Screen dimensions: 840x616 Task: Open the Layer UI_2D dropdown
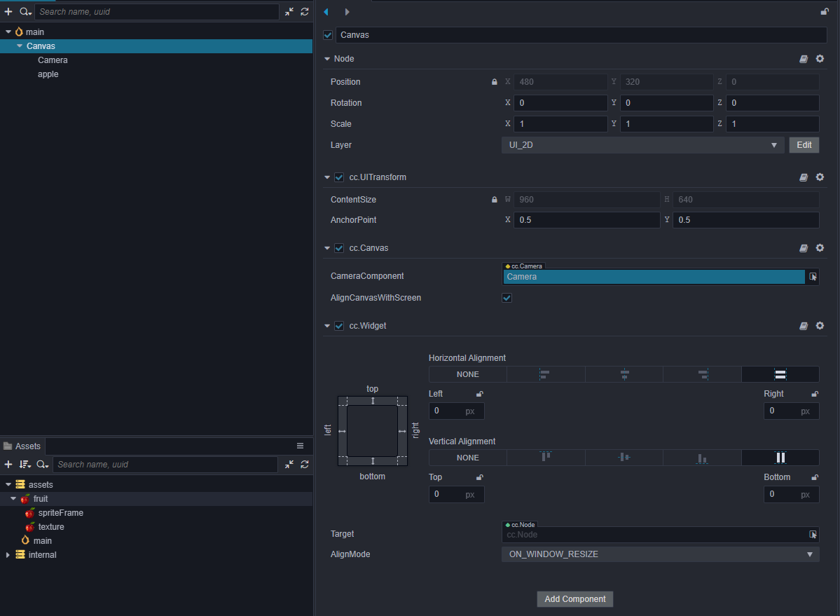point(643,145)
